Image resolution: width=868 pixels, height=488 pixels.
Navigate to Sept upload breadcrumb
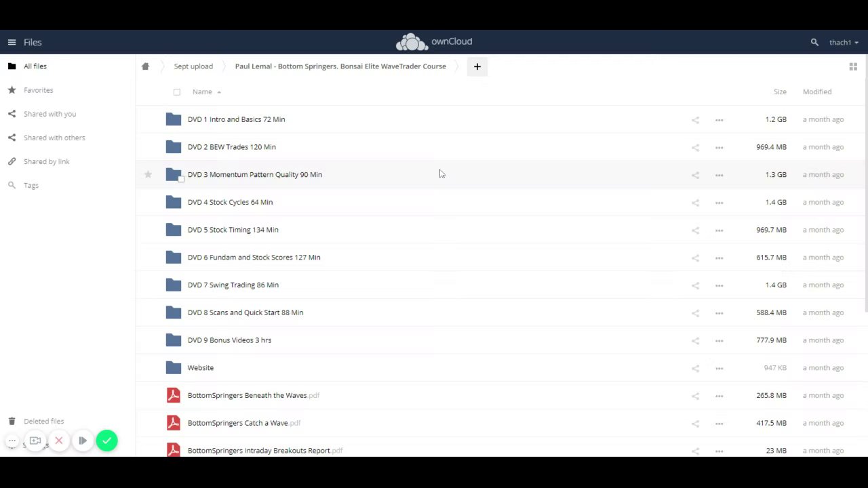(193, 66)
